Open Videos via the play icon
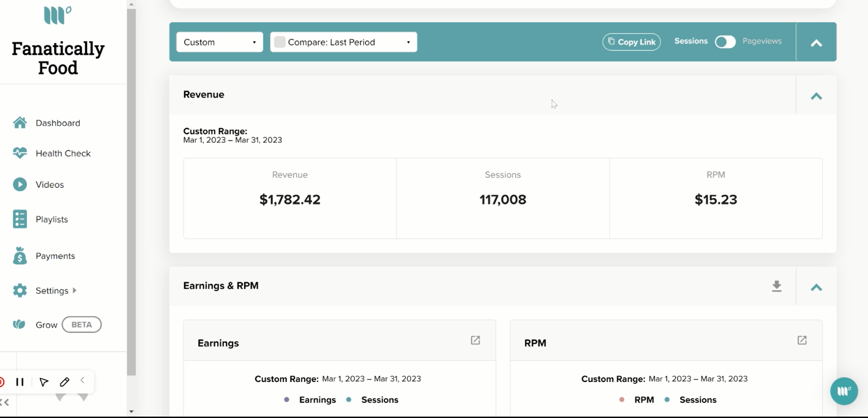This screenshot has width=868, height=418. pyautogui.click(x=20, y=184)
